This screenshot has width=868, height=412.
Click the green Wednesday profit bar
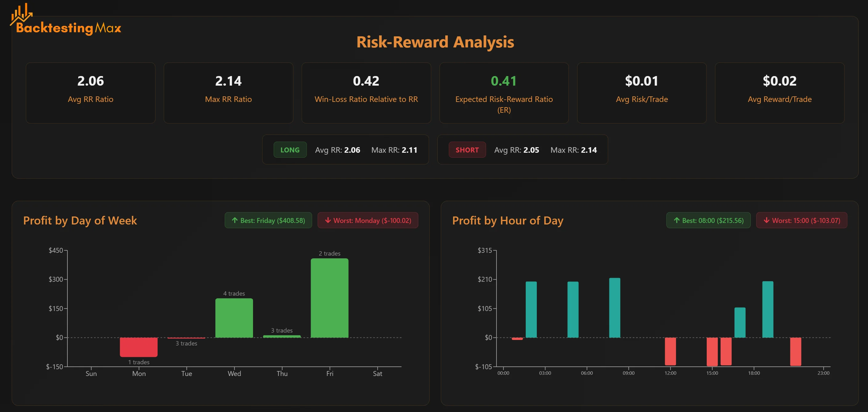234,318
